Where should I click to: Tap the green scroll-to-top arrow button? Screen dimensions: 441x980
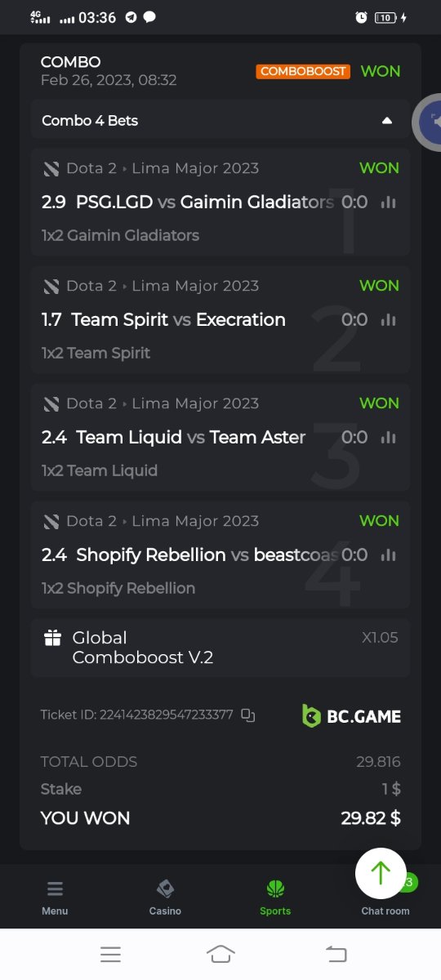pyautogui.click(x=381, y=874)
